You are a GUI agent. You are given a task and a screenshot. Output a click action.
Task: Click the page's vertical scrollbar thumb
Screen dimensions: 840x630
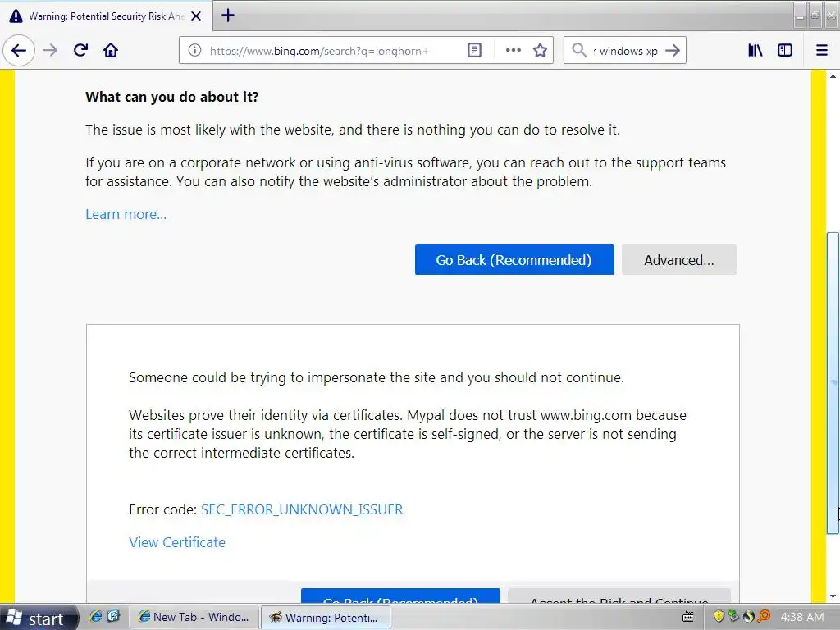tap(833, 383)
